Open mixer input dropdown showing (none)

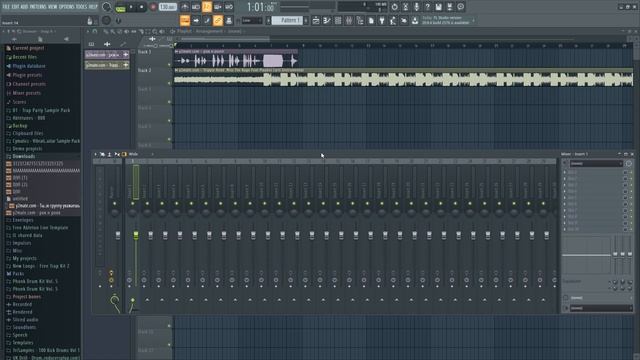click(596, 164)
